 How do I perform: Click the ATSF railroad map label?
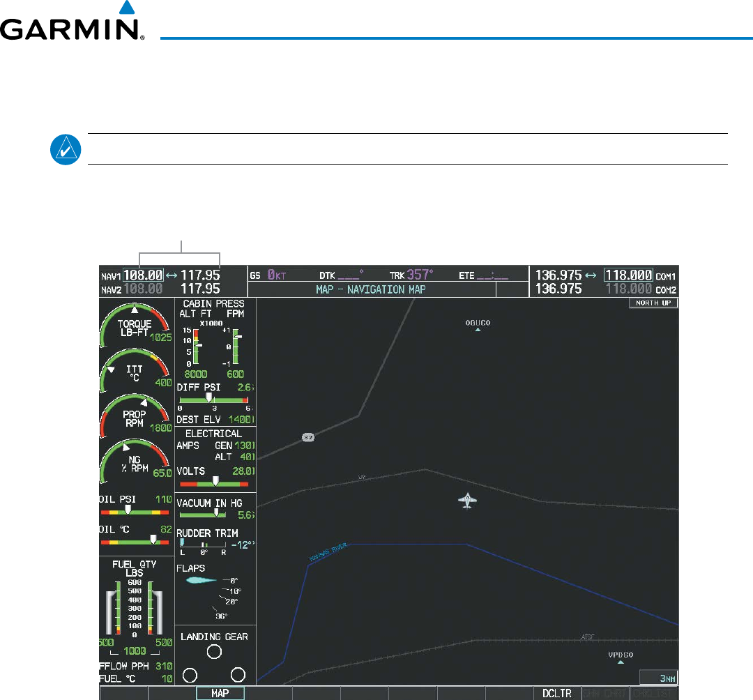point(588,637)
